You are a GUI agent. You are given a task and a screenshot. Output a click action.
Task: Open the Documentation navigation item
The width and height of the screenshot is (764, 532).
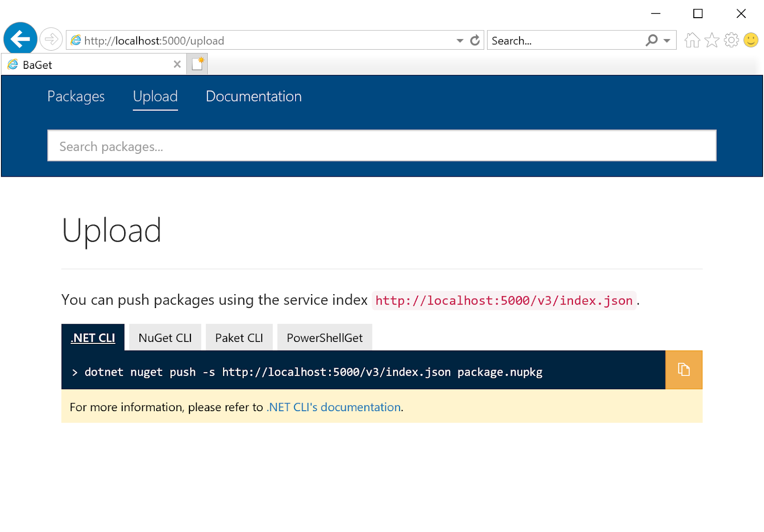click(x=254, y=96)
